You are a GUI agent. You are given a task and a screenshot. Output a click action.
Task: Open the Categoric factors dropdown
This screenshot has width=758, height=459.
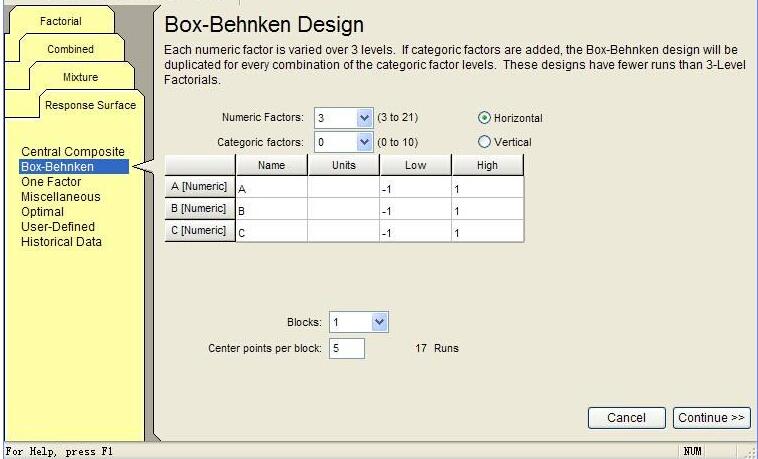click(x=364, y=143)
